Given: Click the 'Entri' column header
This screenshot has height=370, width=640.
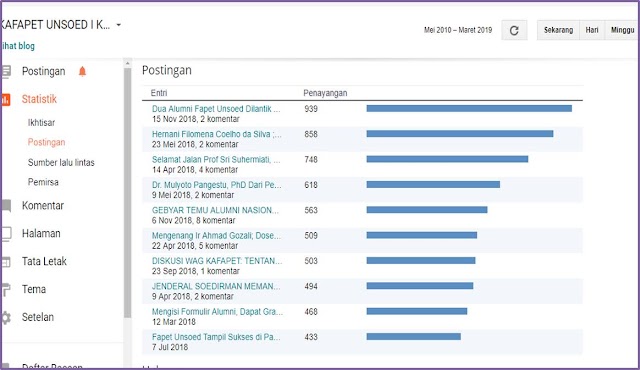Looking at the screenshot, I should coord(159,93).
